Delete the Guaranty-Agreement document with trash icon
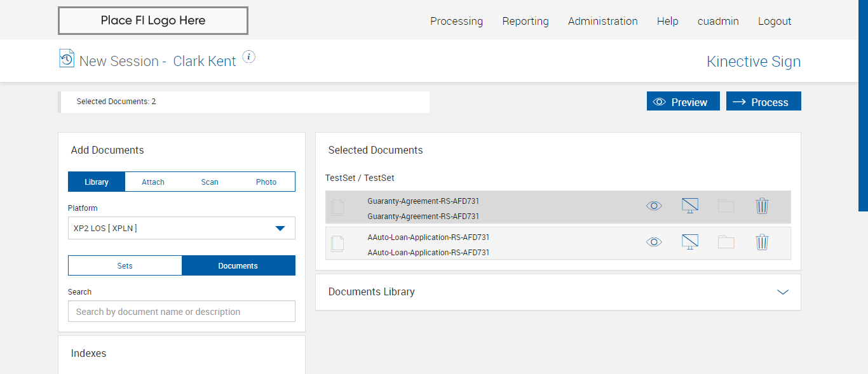The width and height of the screenshot is (868, 374). (x=762, y=206)
